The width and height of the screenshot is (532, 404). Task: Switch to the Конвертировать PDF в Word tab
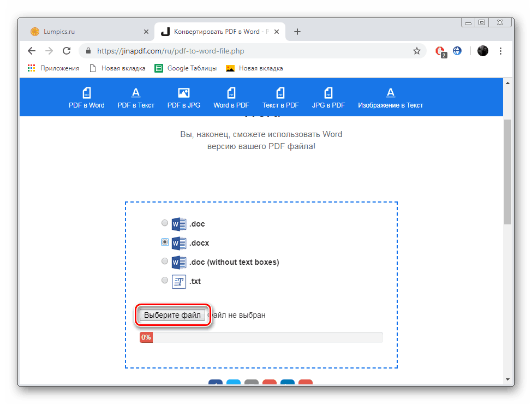pos(219,32)
